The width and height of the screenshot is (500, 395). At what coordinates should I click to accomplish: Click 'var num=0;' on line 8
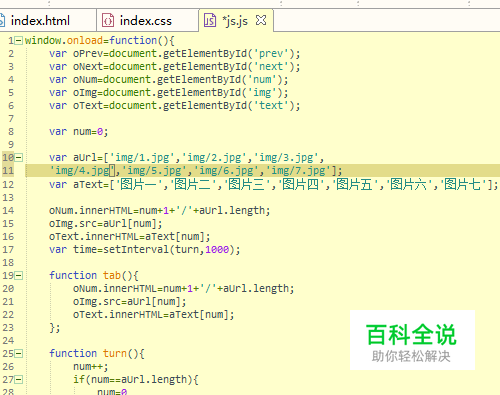tap(79, 132)
